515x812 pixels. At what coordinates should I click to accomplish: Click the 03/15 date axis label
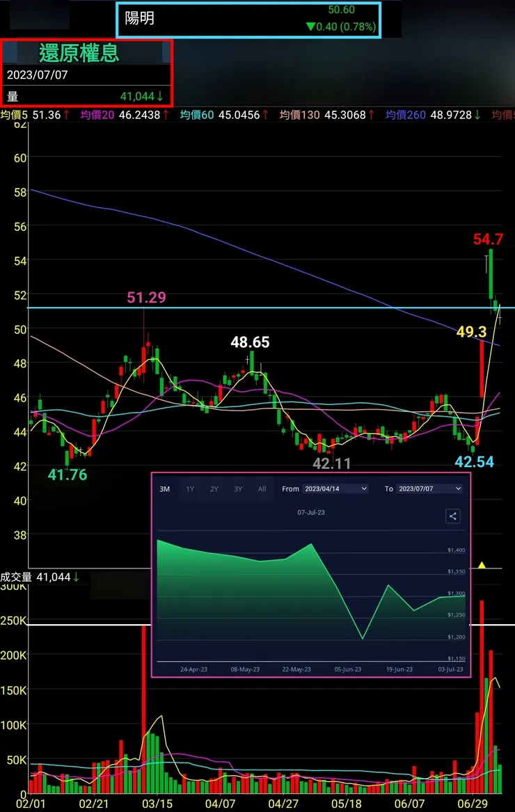pyautogui.click(x=157, y=804)
